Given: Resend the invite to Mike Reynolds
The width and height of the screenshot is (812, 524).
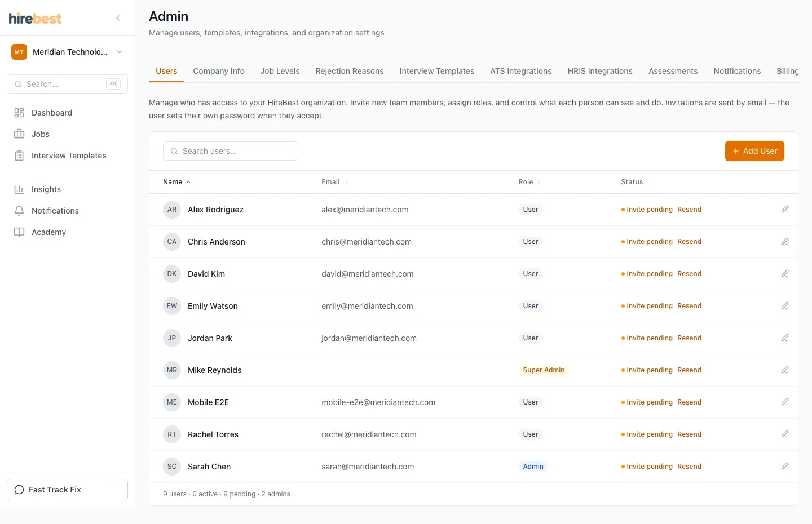Looking at the screenshot, I should pos(690,370).
